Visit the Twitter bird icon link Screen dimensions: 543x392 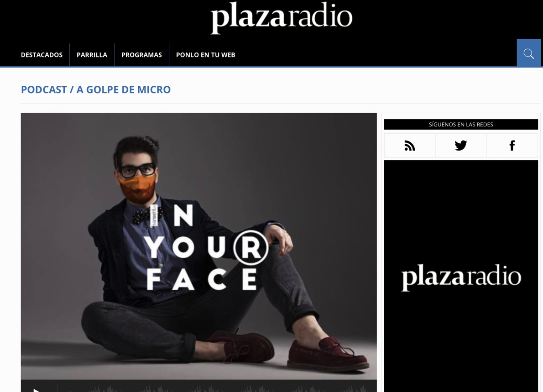click(x=460, y=146)
